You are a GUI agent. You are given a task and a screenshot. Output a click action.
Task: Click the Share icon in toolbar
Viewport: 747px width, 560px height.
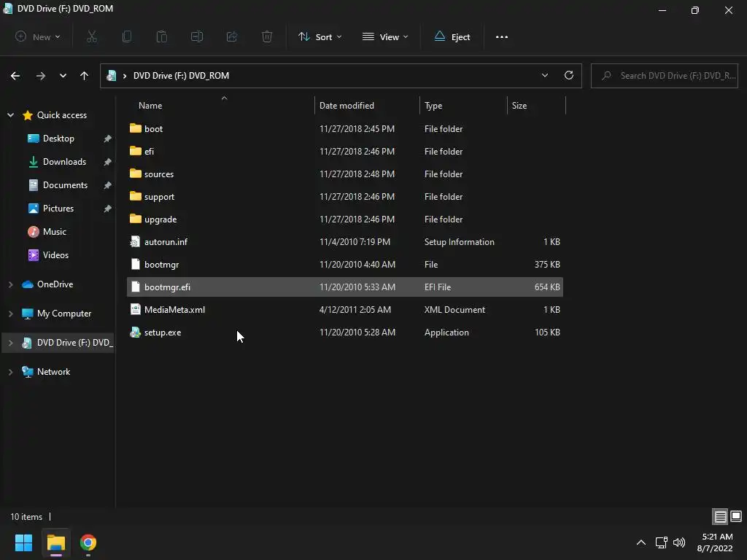(x=232, y=36)
